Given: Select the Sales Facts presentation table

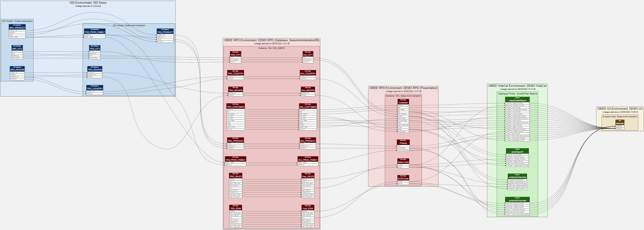Looking at the screenshot, I should [403, 162].
